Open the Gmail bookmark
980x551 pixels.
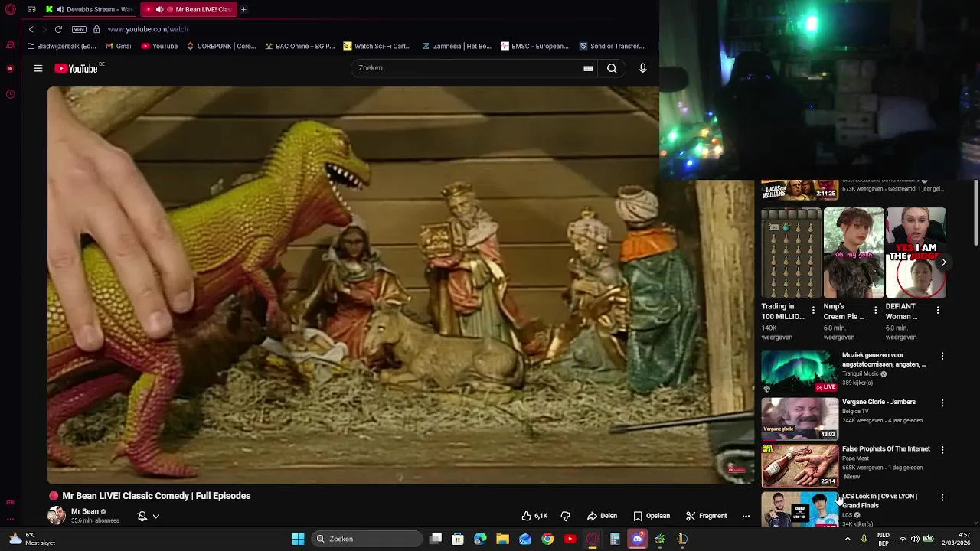(119, 46)
